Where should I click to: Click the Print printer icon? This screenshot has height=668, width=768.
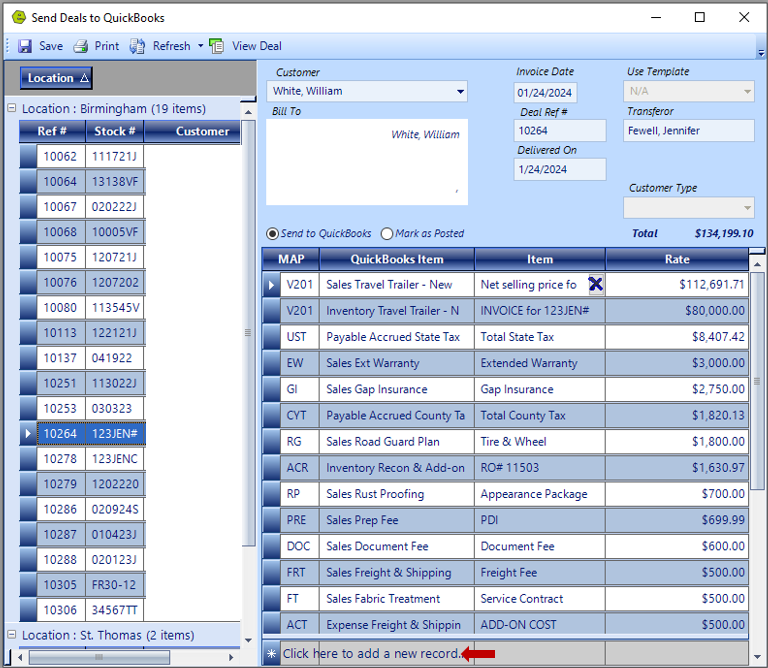tap(81, 46)
